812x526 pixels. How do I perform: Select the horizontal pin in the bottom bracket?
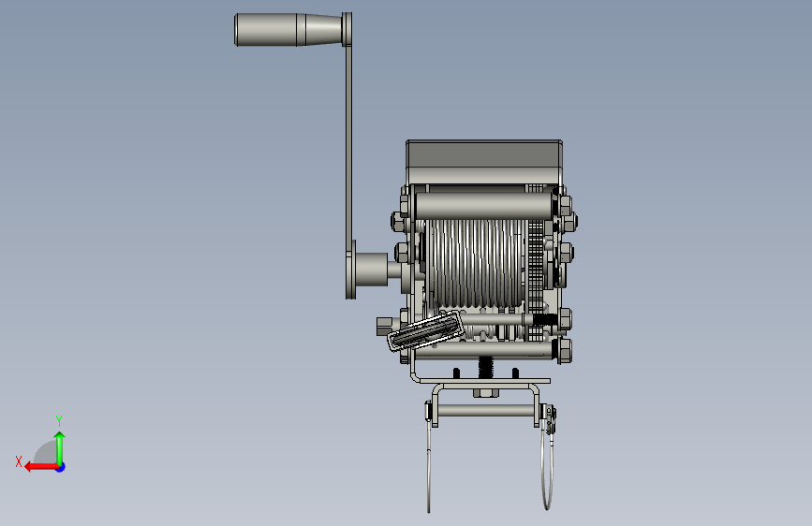click(487, 411)
